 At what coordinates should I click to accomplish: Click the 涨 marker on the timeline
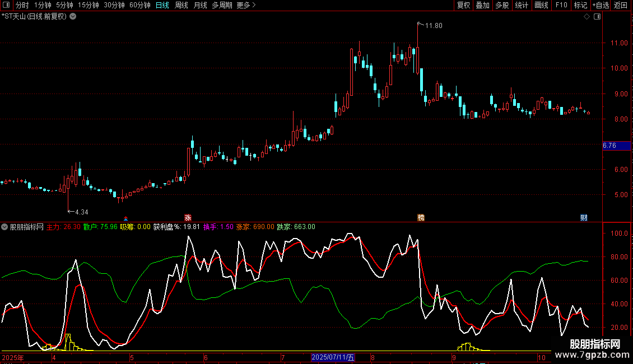pos(188,217)
